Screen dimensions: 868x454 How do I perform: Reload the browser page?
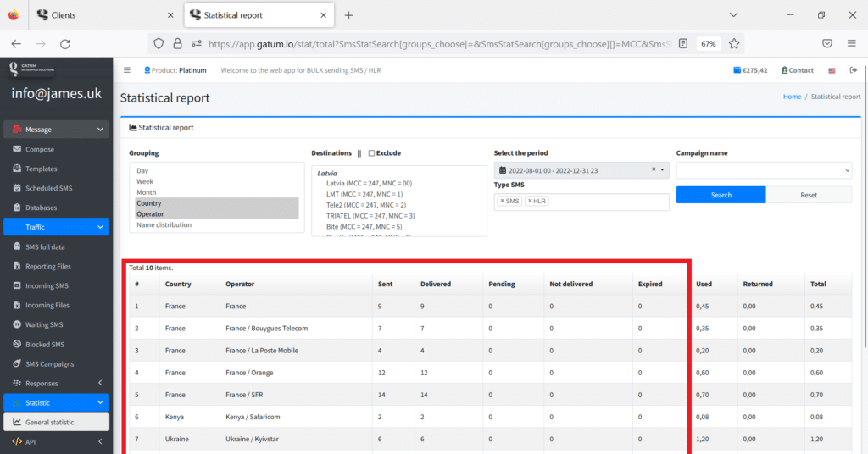point(65,44)
